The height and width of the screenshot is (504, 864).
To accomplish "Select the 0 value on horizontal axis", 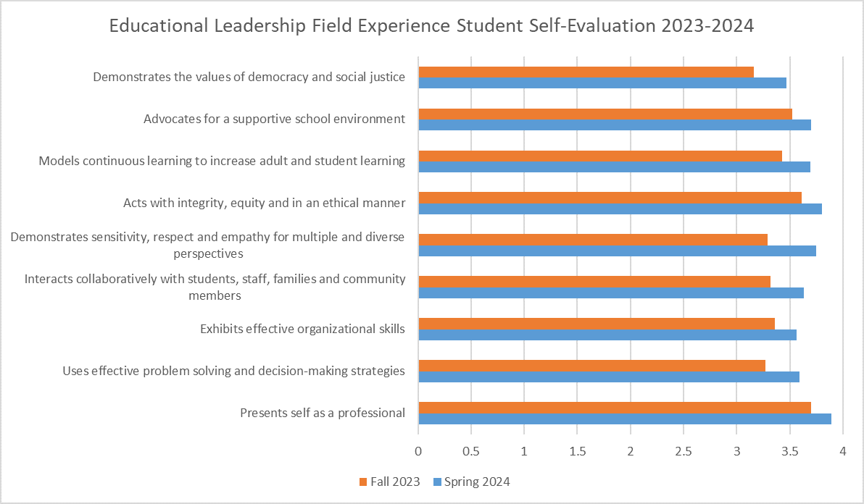I will pyautogui.click(x=418, y=452).
